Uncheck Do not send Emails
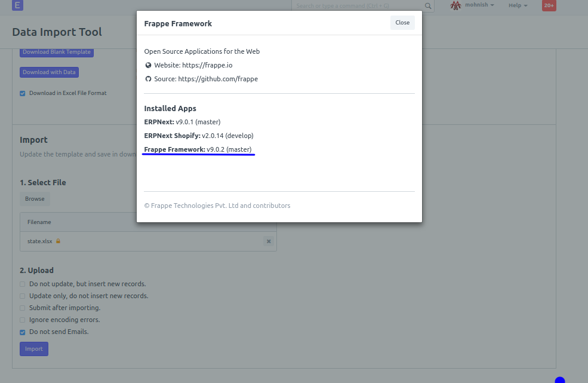Viewport: 588px width, 383px height. [x=22, y=332]
